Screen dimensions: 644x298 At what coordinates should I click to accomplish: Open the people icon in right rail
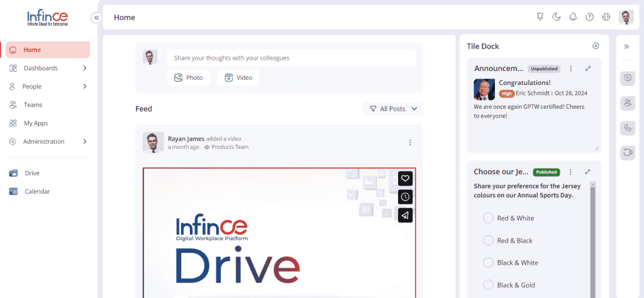pos(627,103)
